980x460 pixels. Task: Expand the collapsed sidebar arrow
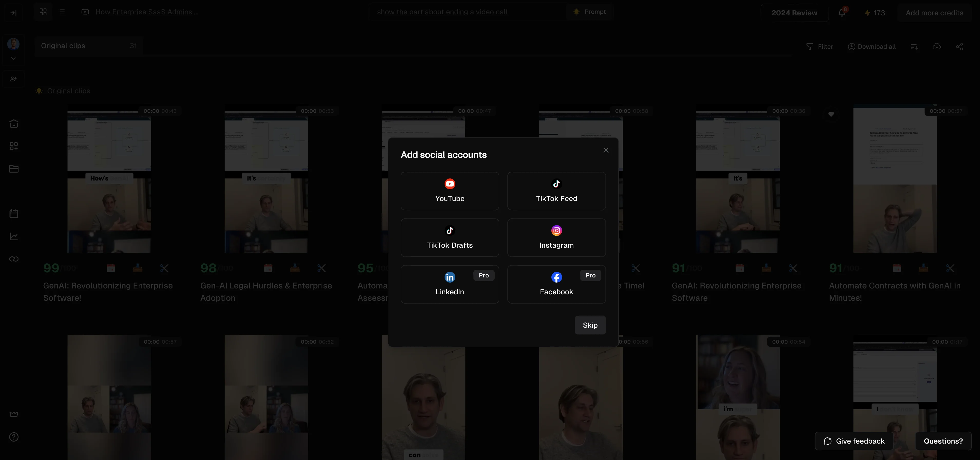[13, 13]
